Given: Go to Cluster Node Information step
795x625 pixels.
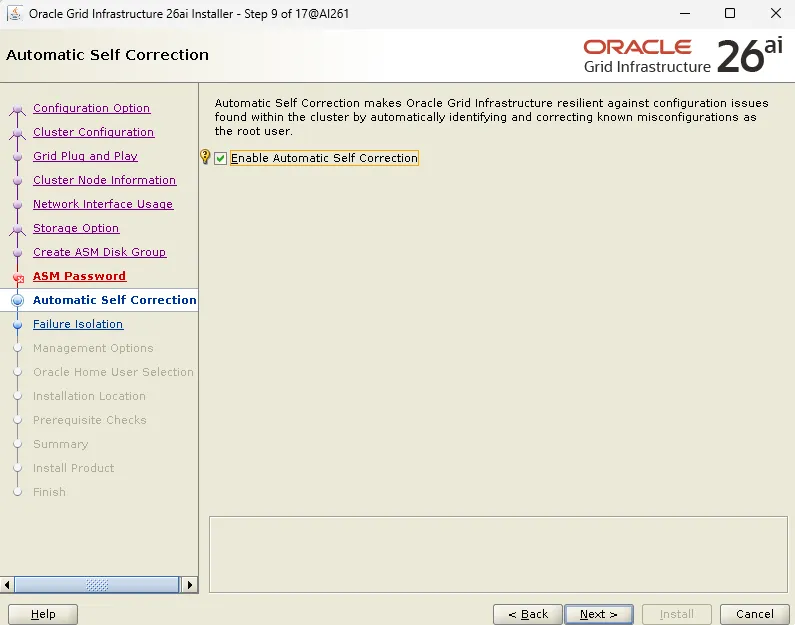Looking at the screenshot, I should [104, 180].
